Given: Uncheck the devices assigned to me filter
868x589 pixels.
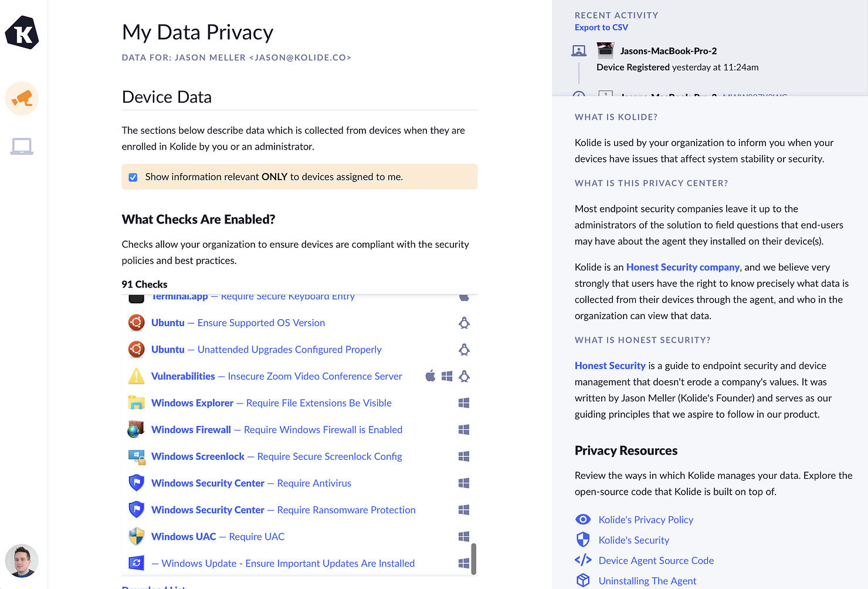Looking at the screenshot, I should tap(133, 177).
